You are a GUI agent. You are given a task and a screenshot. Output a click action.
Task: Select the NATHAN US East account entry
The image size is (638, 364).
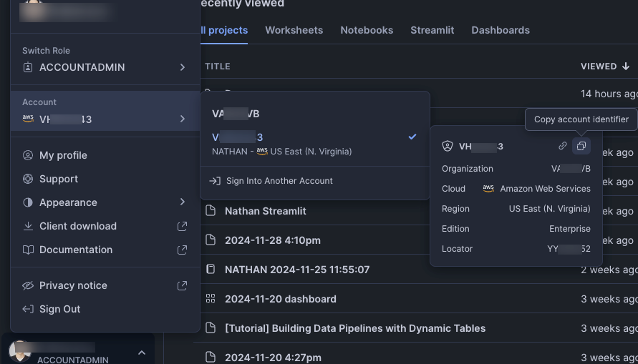click(315, 144)
